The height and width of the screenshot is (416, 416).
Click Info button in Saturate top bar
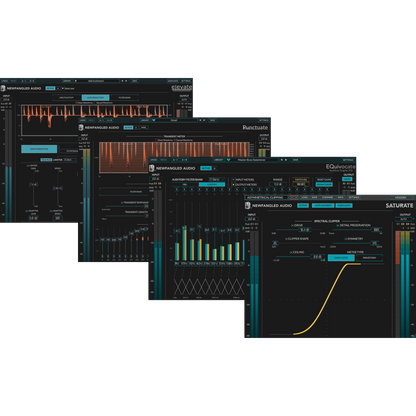click(x=341, y=198)
